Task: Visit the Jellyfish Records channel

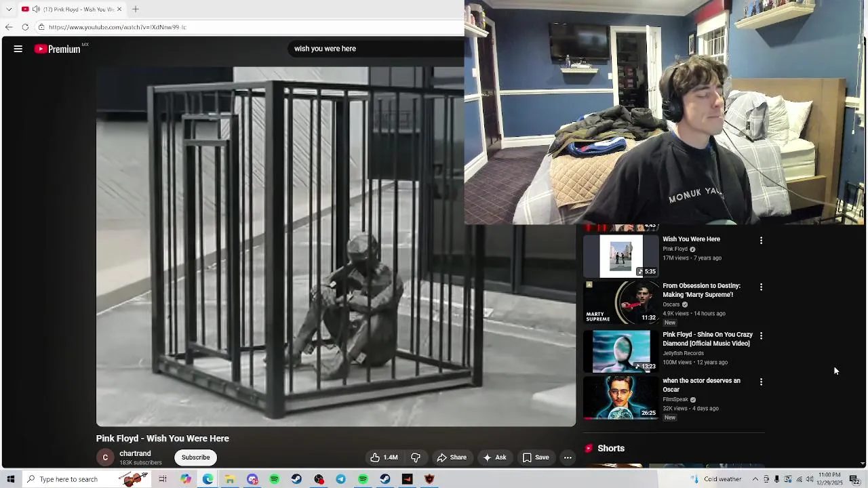Action: (683, 353)
